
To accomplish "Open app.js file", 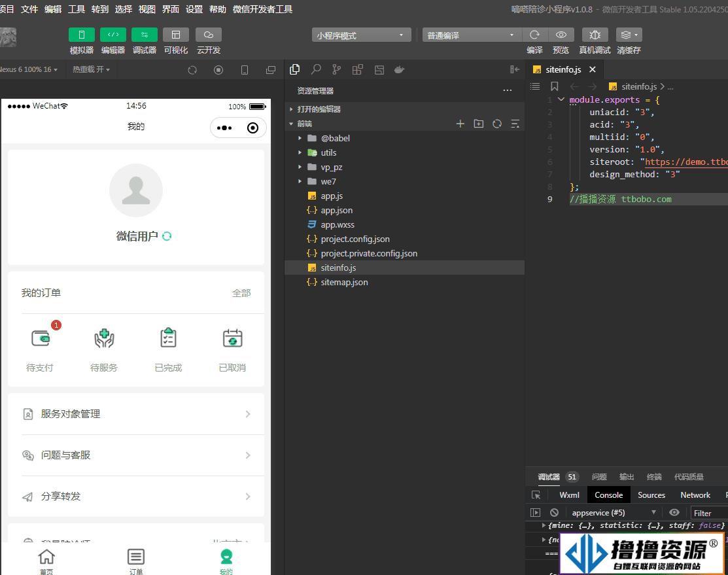I will coord(404,196).
